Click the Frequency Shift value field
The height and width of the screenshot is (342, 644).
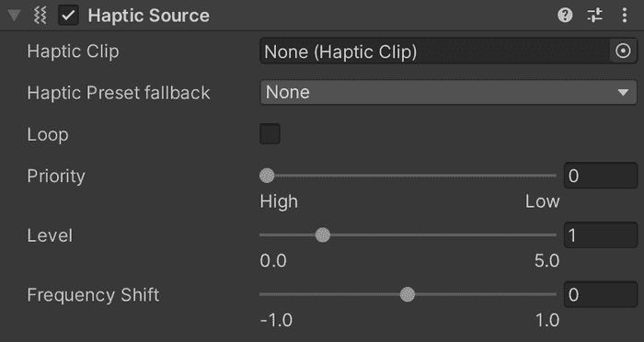click(x=601, y=295)
